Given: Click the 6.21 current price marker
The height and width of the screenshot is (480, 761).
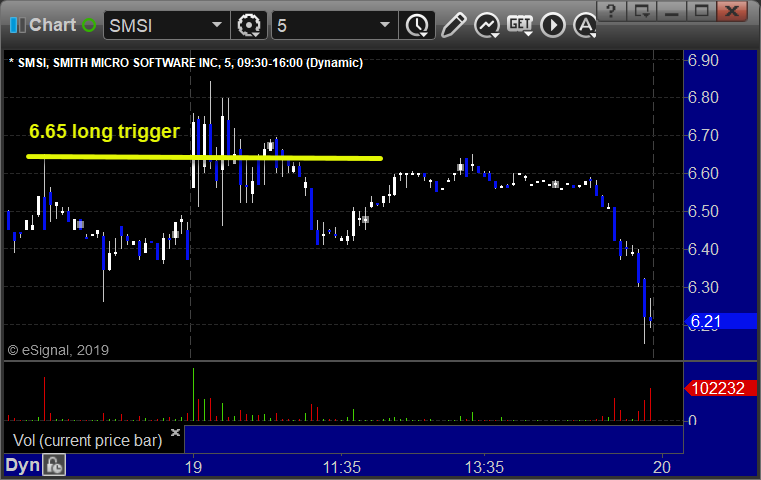Looking at the screenshot, I should click(x=721, y=321).
